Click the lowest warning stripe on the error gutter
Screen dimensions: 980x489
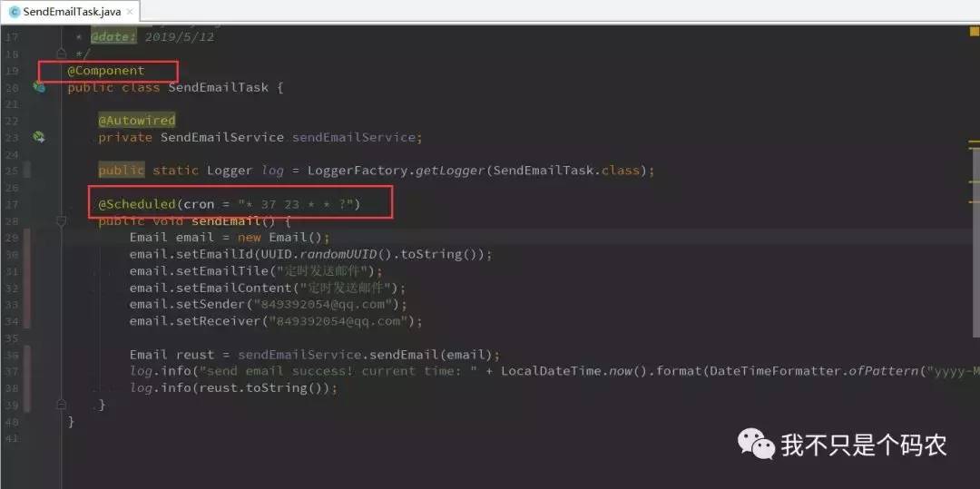pos(974,201)
